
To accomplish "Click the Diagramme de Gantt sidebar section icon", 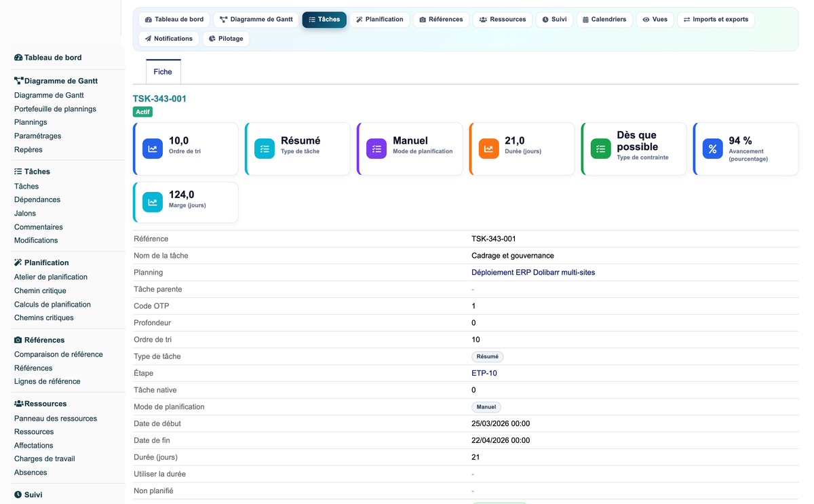I will tap(19, 81).
